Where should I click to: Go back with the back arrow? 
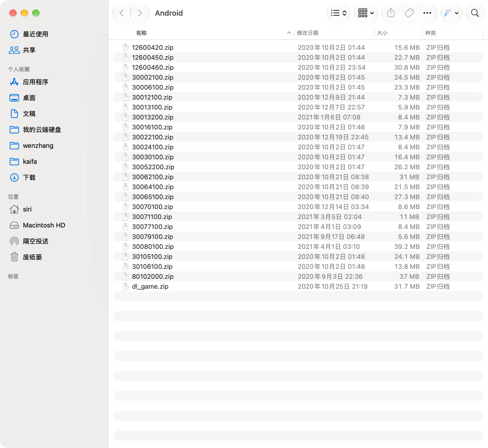pyautogui.click(x=122, y=13)
